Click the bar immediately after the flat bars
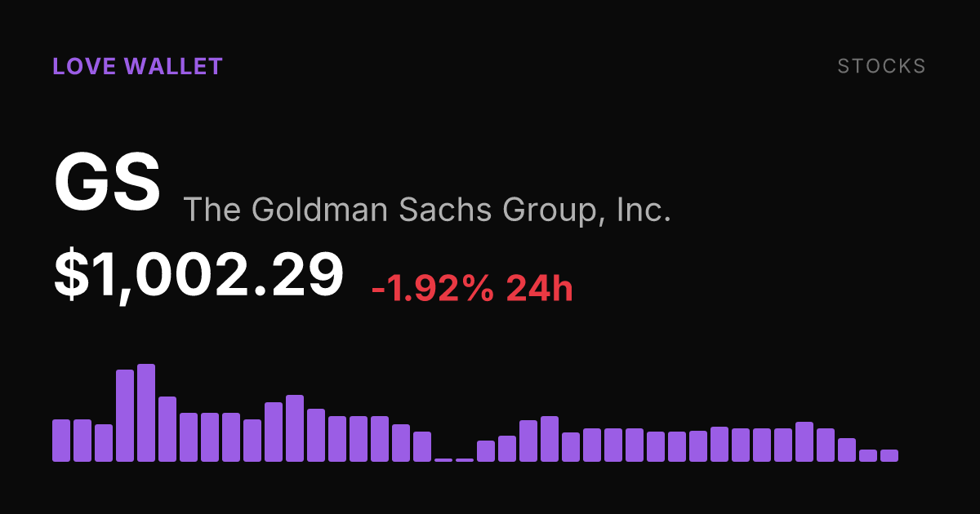The height and width of the screenshot is (514, 980). pyautogui.click(x=486, y=451)
